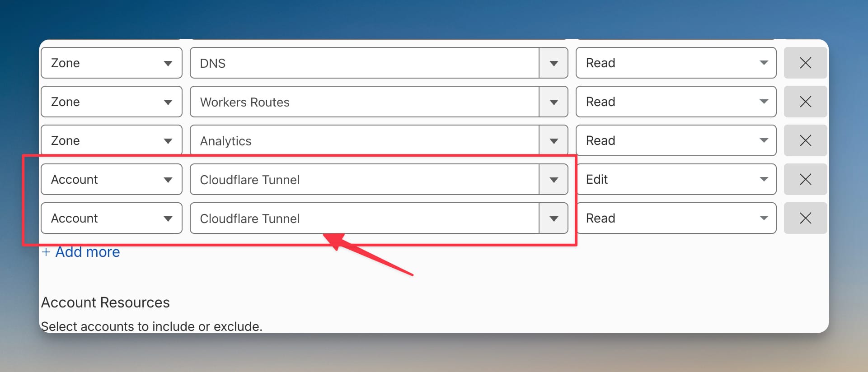Change the Read access level for Workers Routes
The height and width of the screenshot is (372, 868).
[676, 102]
